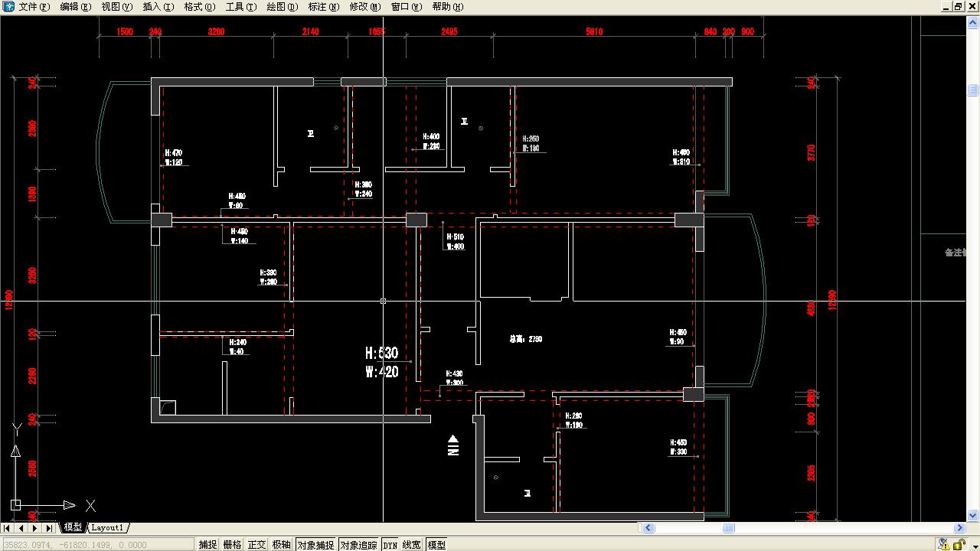Click the AutoCAD application icon in menu bar
The image size is (980, 551).
[8, 7]
